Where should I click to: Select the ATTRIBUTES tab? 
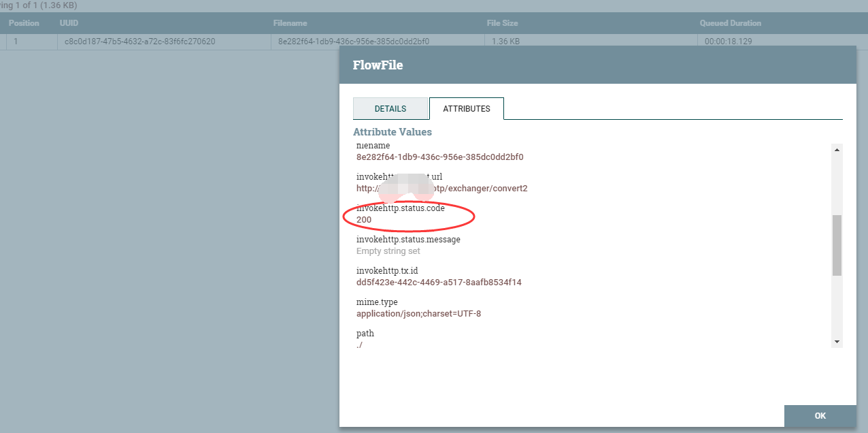pyautogui.click(x=467, y=108)
